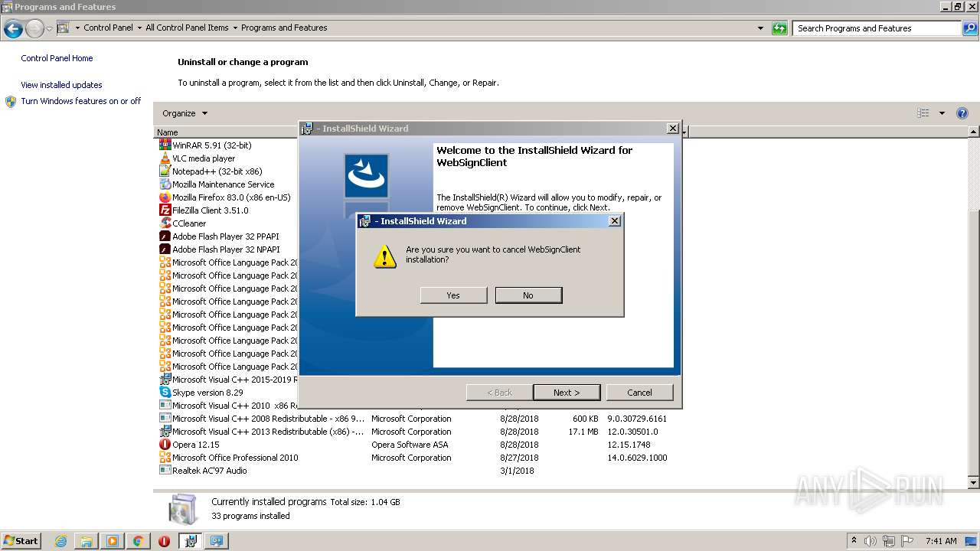Click the Start button
Screen dimensions: 980x551
coord(21,541)
